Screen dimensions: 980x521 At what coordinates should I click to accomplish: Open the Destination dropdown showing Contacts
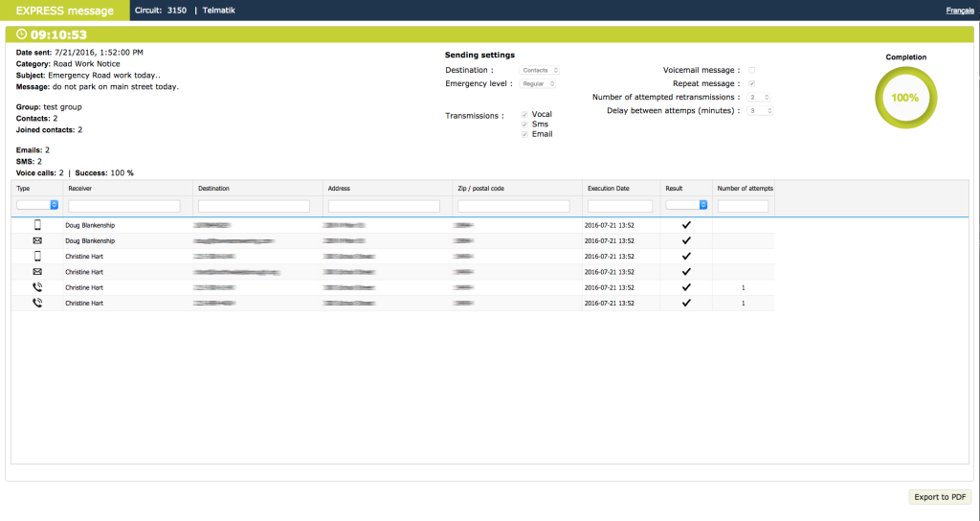(x=540, y=70)
